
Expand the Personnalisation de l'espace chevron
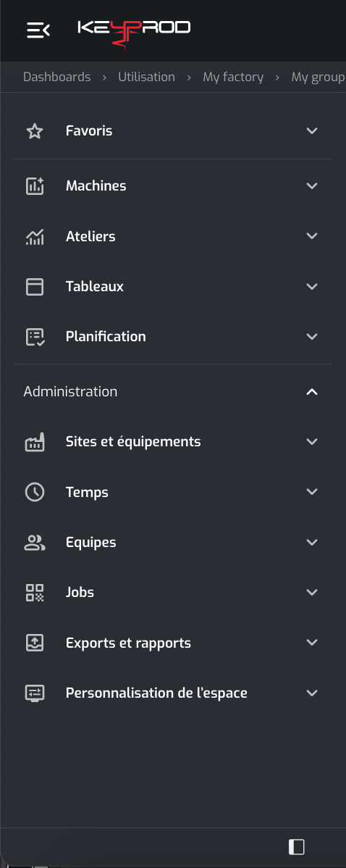coord(312,693)
